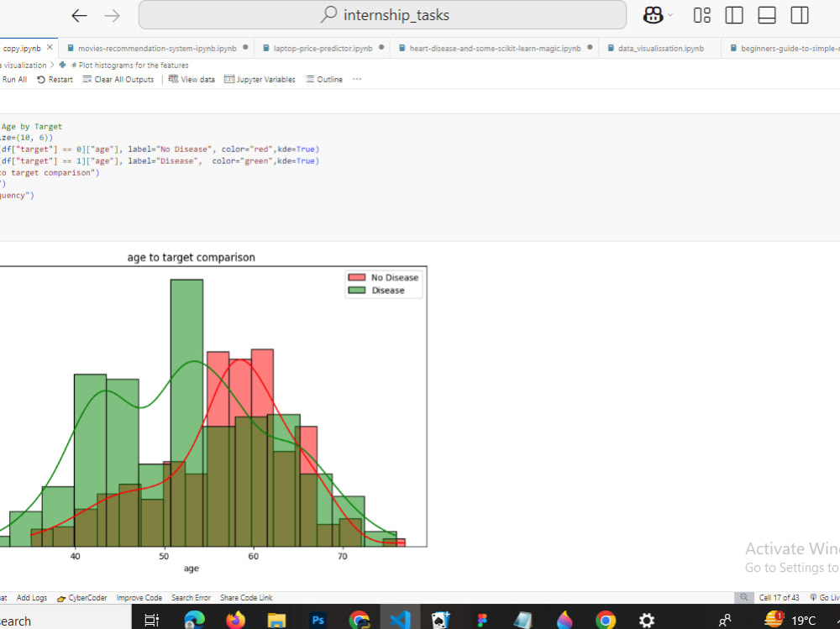Click the code line with label="Disease", color="green"
This screenshot has width=840, height=629.
(160, 160)
